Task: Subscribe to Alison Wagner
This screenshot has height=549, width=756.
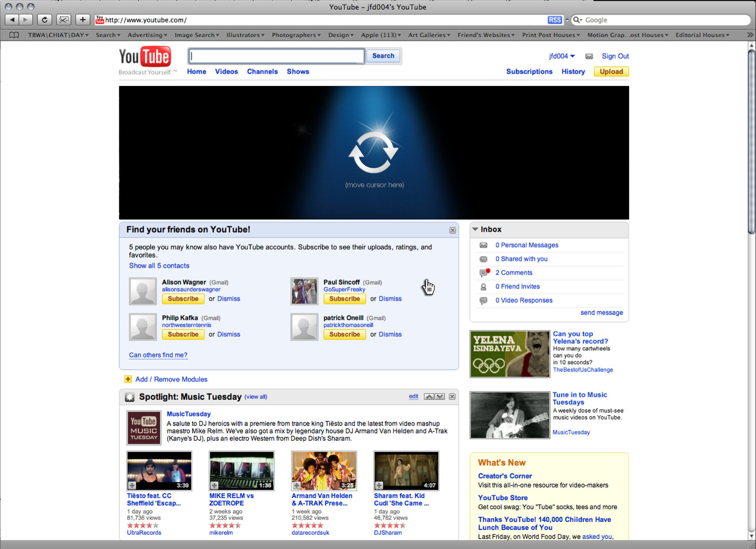Action: click(183, 299)
